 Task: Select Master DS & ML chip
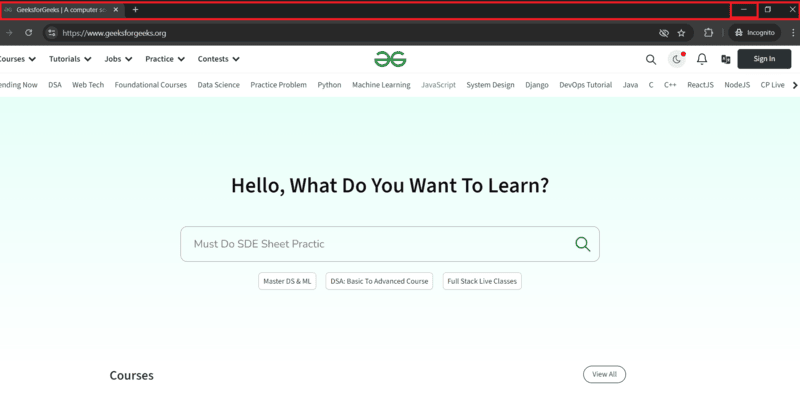click(287, 281)
